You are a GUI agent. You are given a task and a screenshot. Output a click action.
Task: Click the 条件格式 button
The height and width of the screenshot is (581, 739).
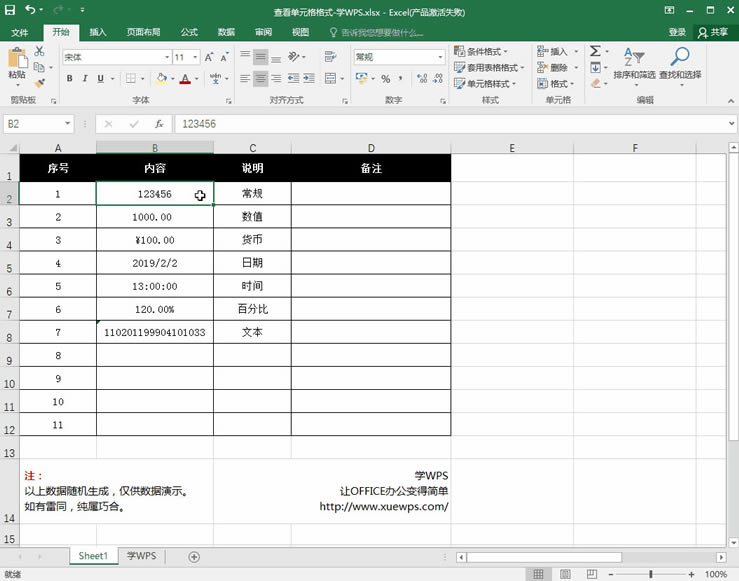click(482, 51)
